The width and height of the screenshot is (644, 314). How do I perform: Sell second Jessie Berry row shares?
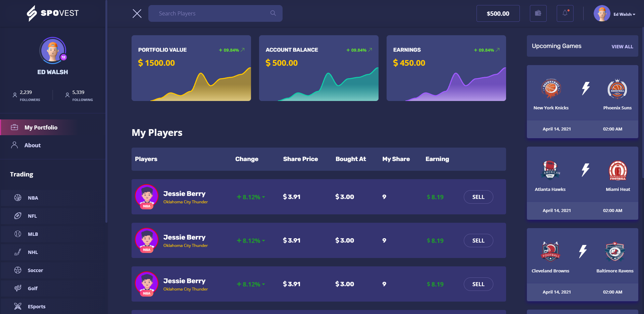[x=478, y=241]
